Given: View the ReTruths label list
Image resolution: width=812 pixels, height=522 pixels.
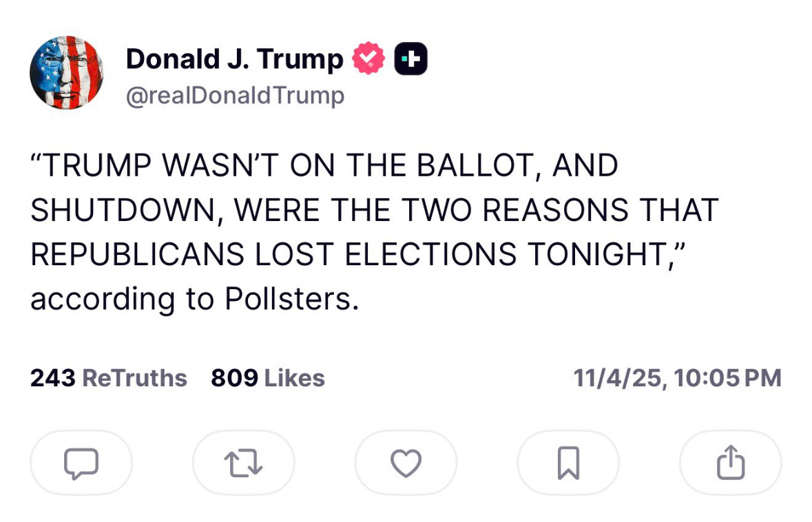Looking at the screenshot, I should point(134,378).
